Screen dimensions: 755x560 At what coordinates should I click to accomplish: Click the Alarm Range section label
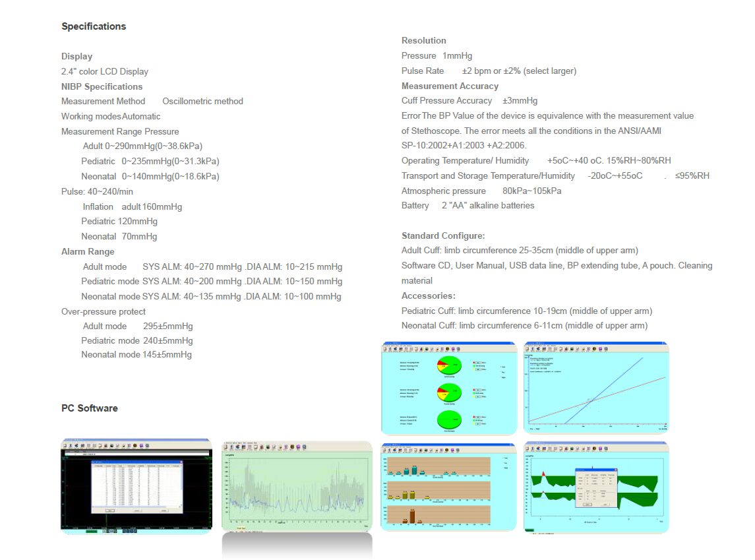pos(88,251)
